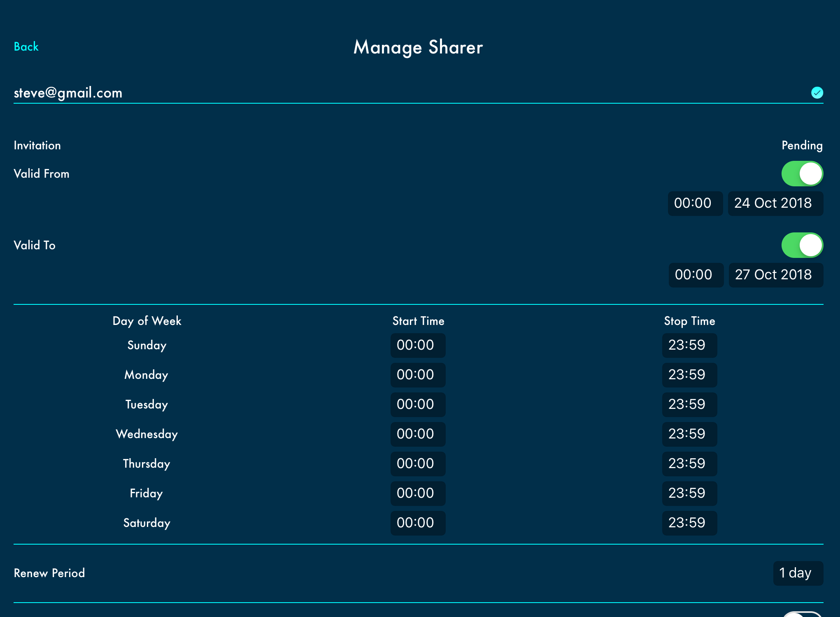The height and width of the screenshot is (617, 840).
Task: Edit Thursday stop time
Action: (689, 464)
